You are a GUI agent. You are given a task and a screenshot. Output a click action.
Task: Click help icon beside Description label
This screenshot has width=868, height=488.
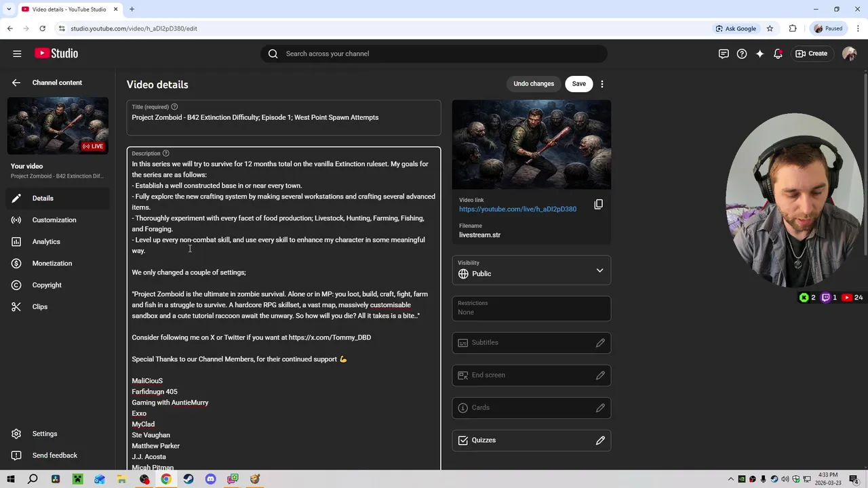coord(165,153)
